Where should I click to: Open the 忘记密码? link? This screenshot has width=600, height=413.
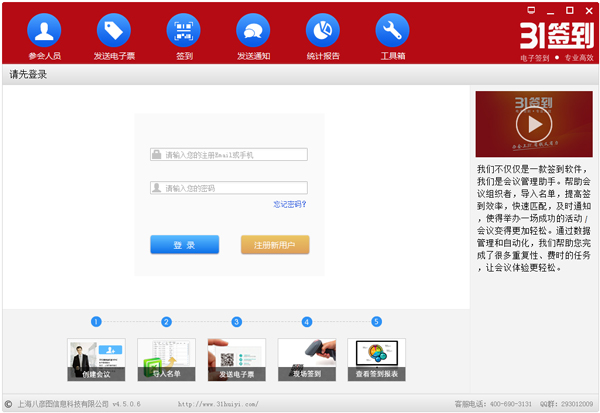point(290,204)
